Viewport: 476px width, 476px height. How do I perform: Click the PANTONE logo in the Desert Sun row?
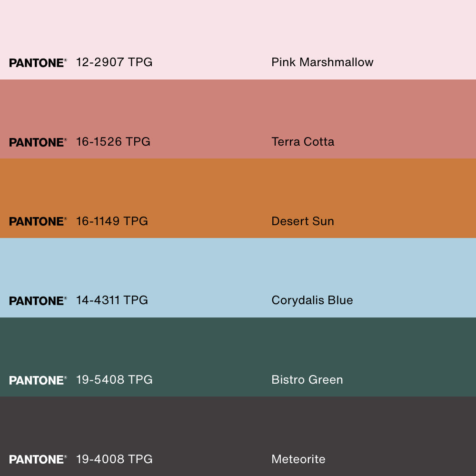38,221
